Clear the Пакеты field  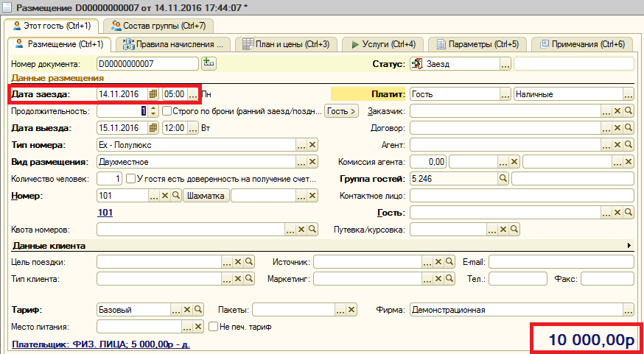[x=351, y=310]
